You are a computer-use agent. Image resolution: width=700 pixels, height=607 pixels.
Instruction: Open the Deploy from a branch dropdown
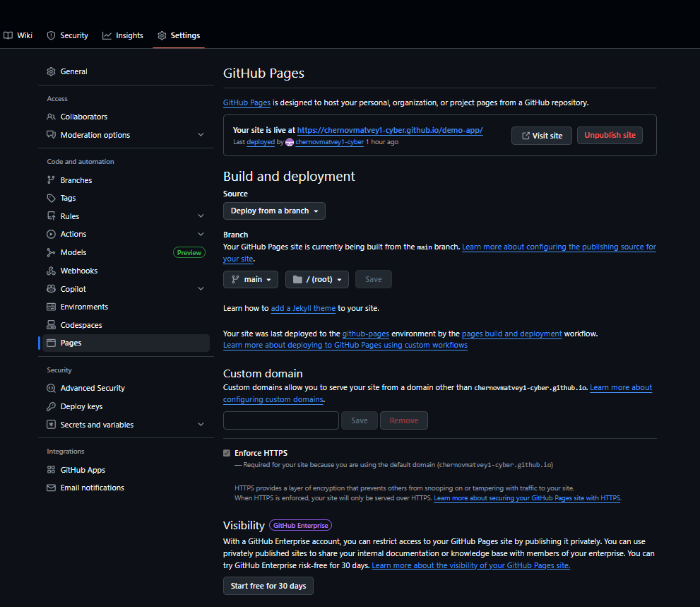(x=274, y=211)
